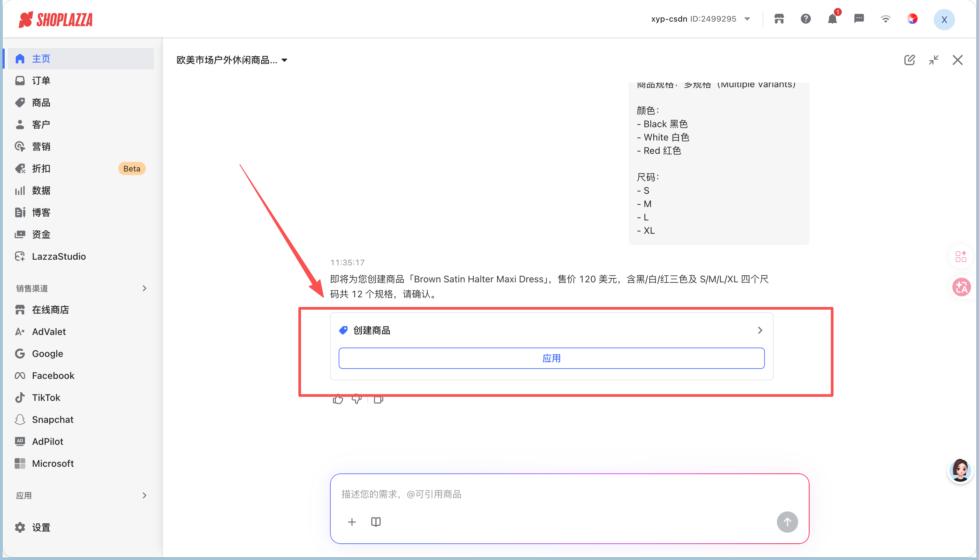The height and width of the screenshot is (560, 979).
Task: Click the wifi signal icon in header
Action: pyautogui.click(x=885, y=19)
